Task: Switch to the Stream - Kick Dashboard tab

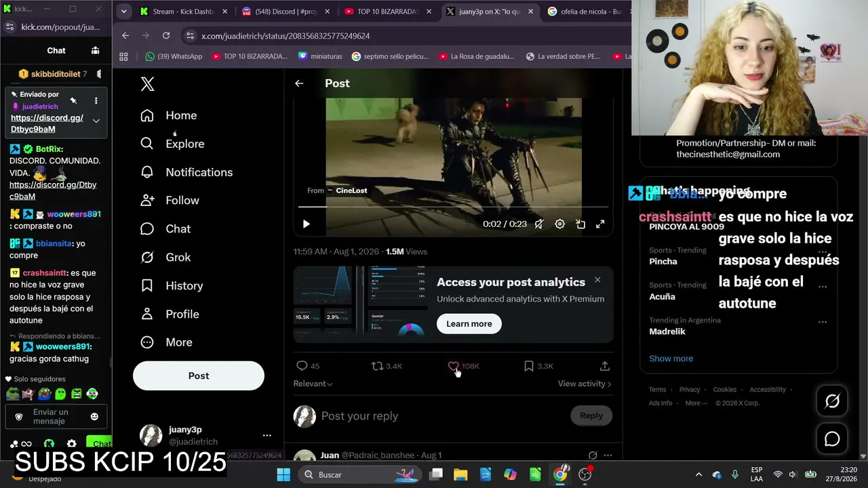Action: 183,12
